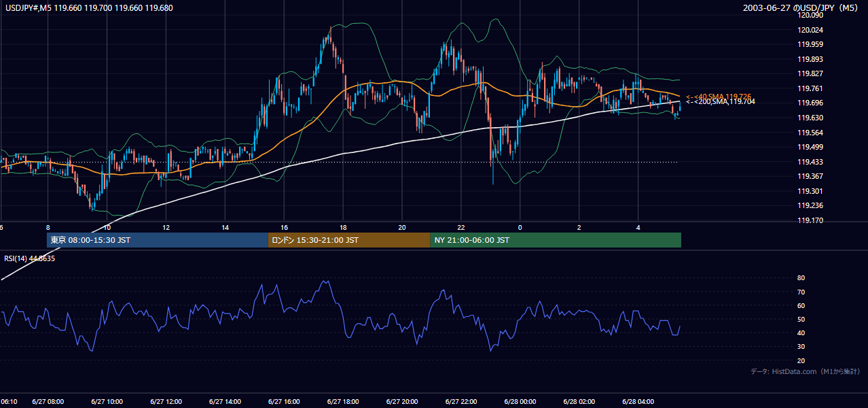Click the 119.959 price axis label
Screen dimensions: 868x408
812,44
